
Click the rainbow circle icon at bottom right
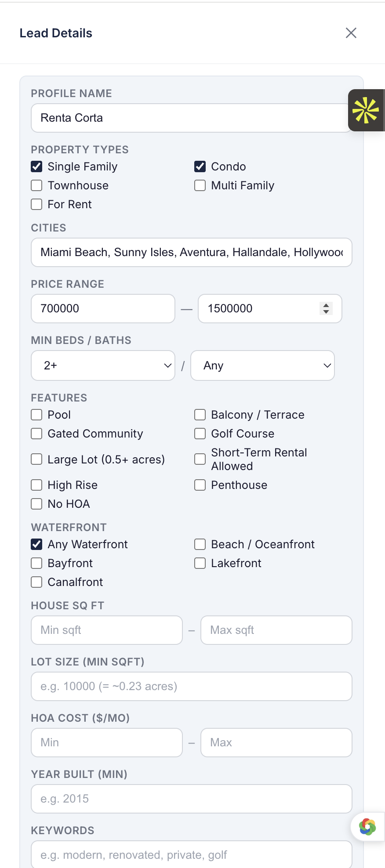(x=367, y=826)
